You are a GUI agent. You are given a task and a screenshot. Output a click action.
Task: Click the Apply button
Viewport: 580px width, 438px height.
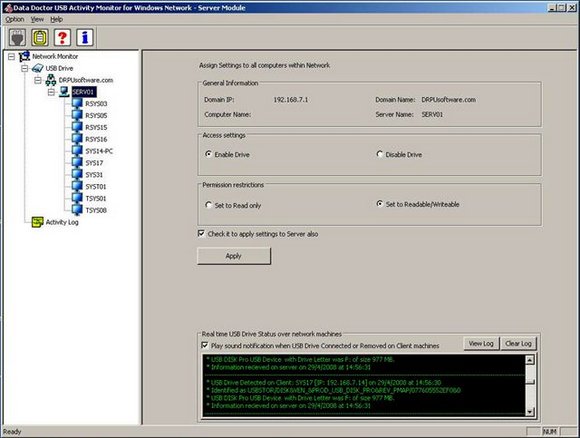pos(234,256)
